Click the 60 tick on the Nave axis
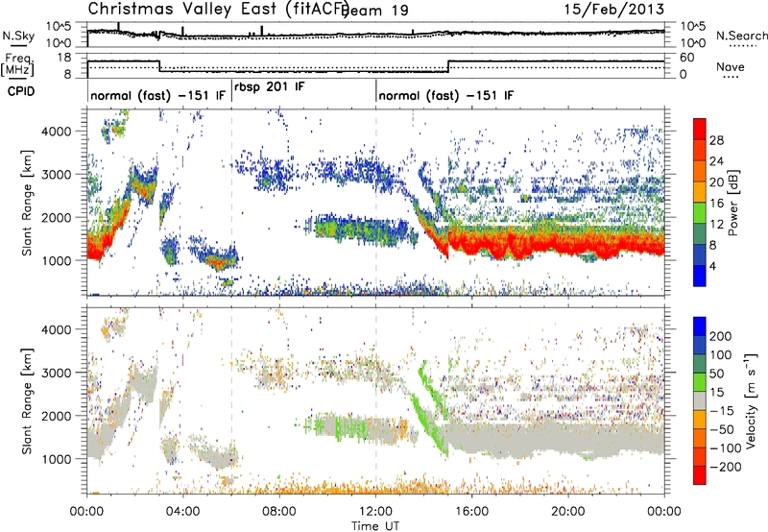 [x=687, y=58]
